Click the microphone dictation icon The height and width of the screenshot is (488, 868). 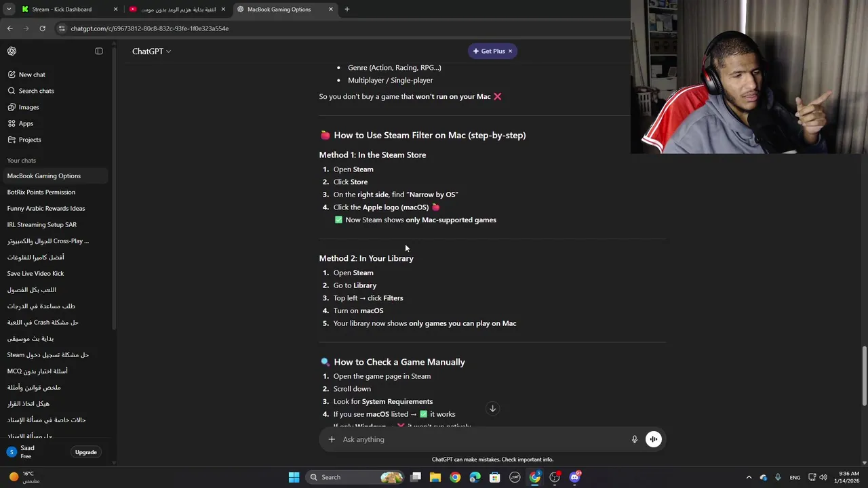point(635,439)
